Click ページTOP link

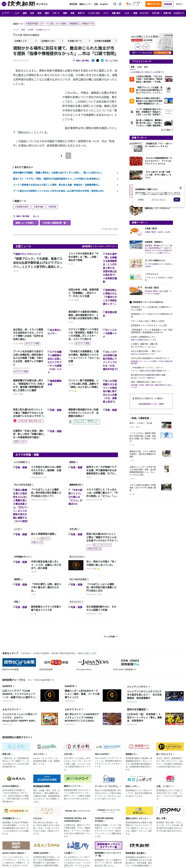pyautogui.click(x=110, y=637)
